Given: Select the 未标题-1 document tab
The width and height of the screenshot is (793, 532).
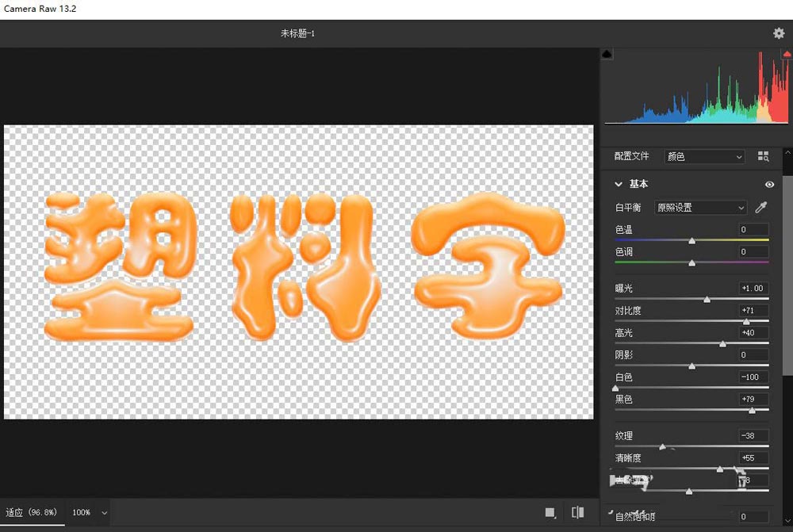Looking at the screenshot, I should [297, 33].
